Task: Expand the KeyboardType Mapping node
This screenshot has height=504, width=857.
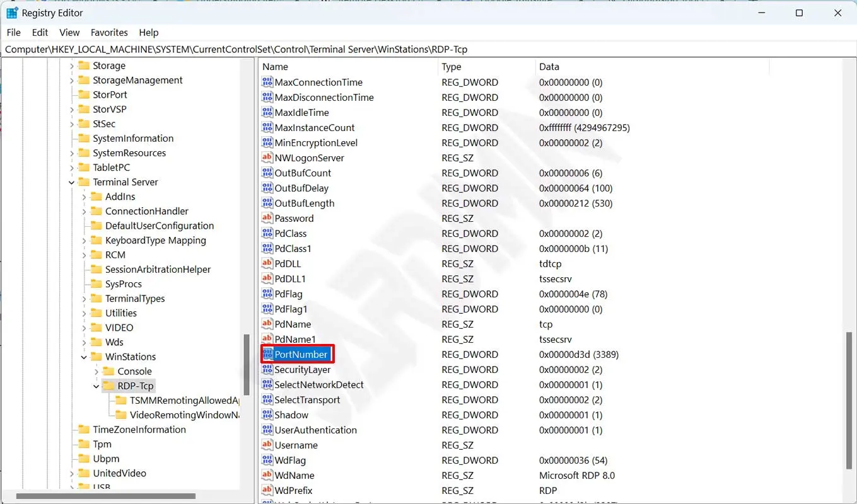Action: point(84,241)
